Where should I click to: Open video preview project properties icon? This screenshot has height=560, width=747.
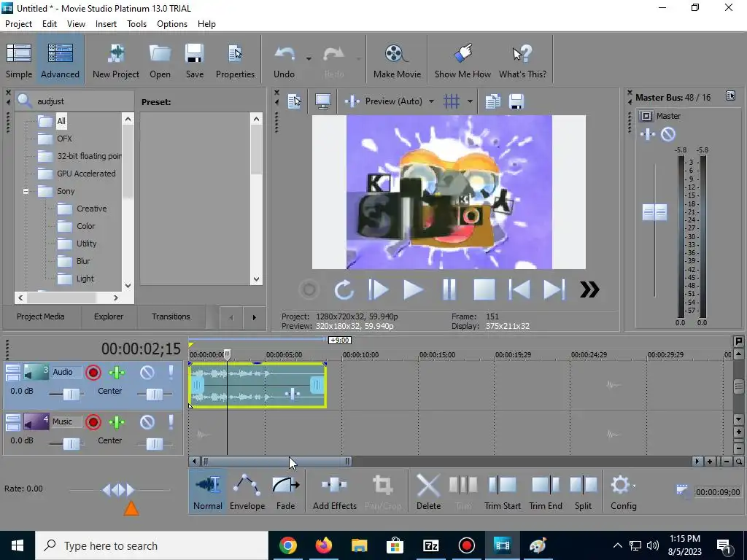coord(295,101)
